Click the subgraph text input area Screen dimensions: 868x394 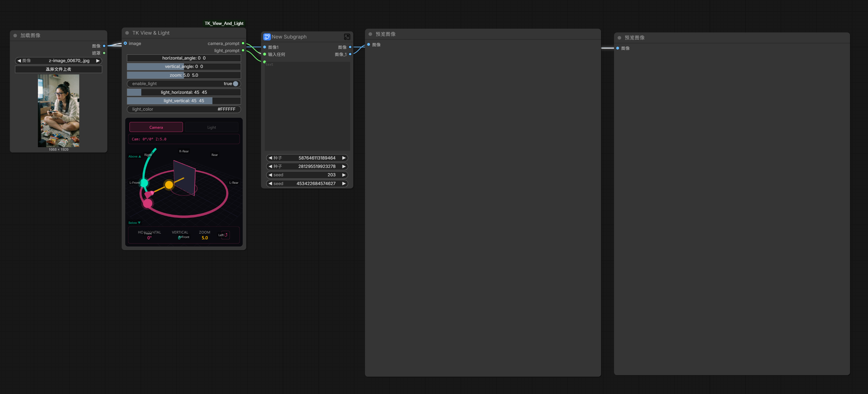307,106
